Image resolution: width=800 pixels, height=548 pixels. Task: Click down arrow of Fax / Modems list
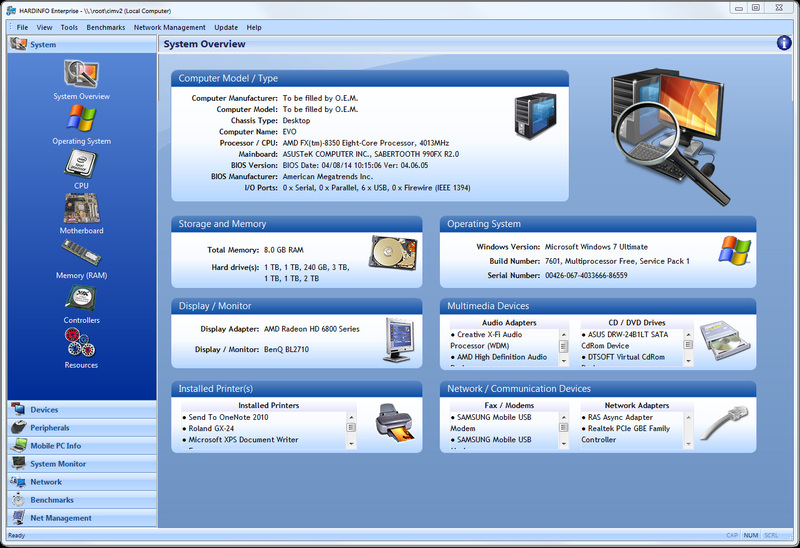point(564,444)
